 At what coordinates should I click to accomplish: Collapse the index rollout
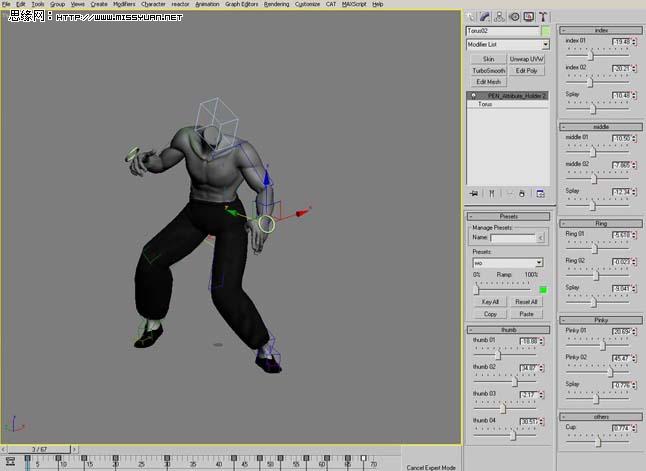click(x=600, y=30)
